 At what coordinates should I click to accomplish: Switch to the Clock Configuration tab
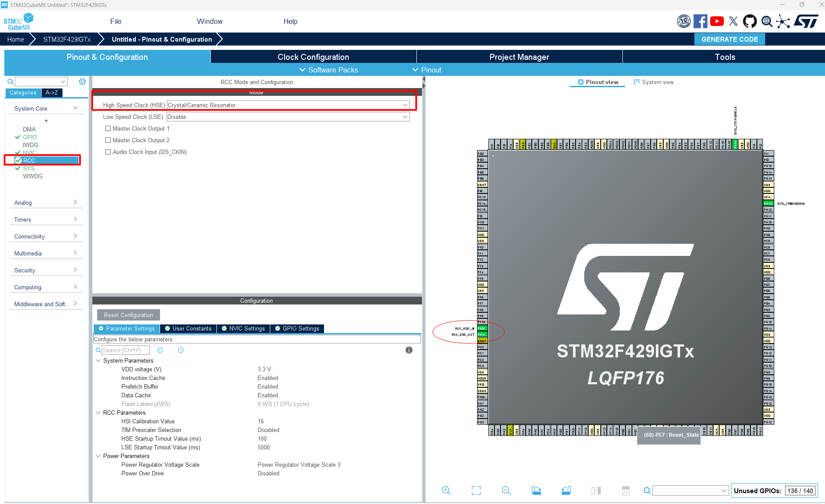click(313, 56)
